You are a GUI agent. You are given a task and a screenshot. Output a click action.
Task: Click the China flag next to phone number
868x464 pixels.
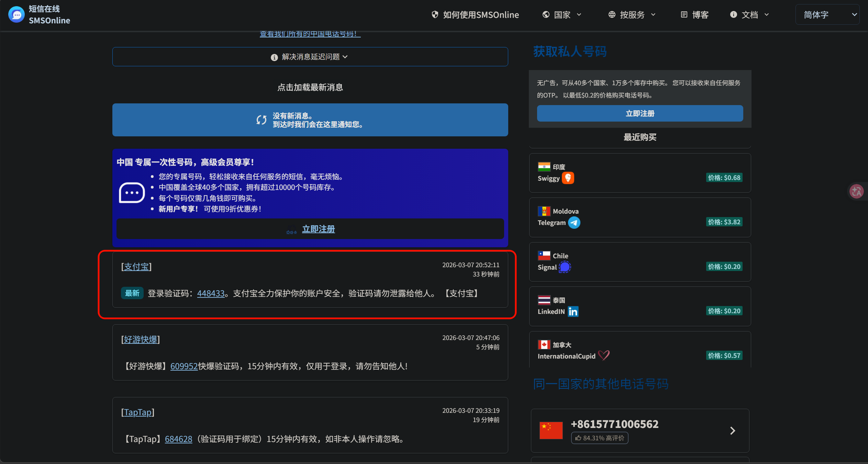click(x=551, y=430)
